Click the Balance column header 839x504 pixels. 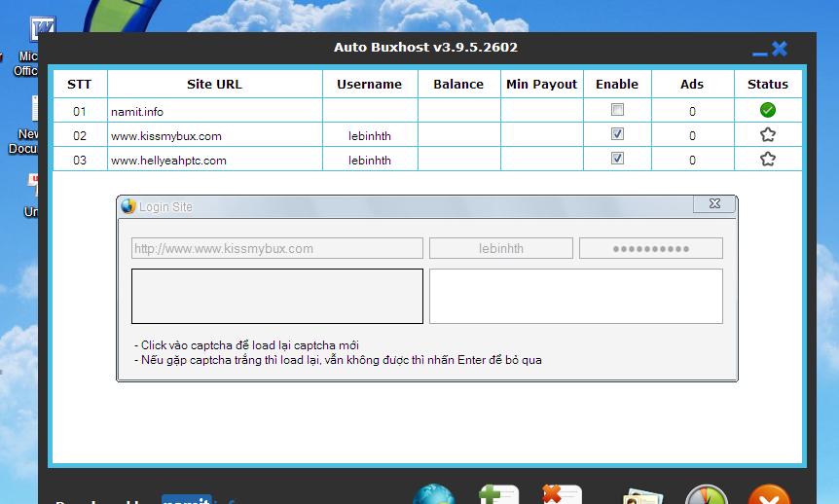458,84
